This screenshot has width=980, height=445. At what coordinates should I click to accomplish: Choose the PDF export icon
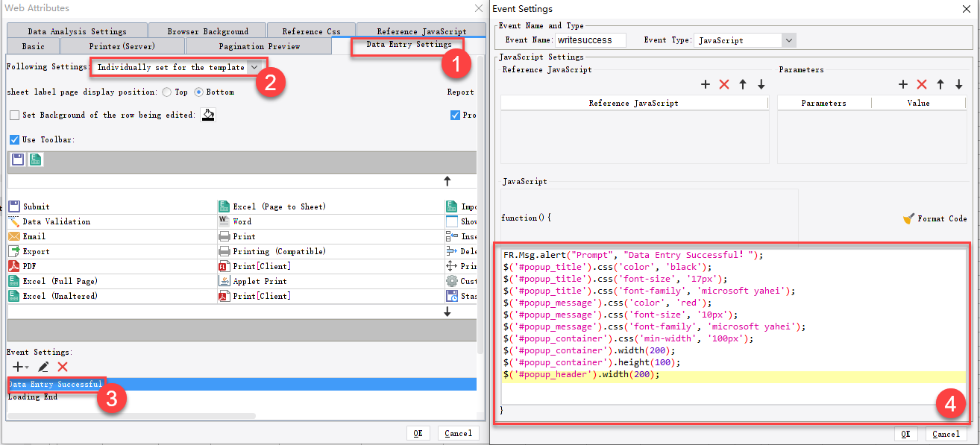(x=13, y=265)
